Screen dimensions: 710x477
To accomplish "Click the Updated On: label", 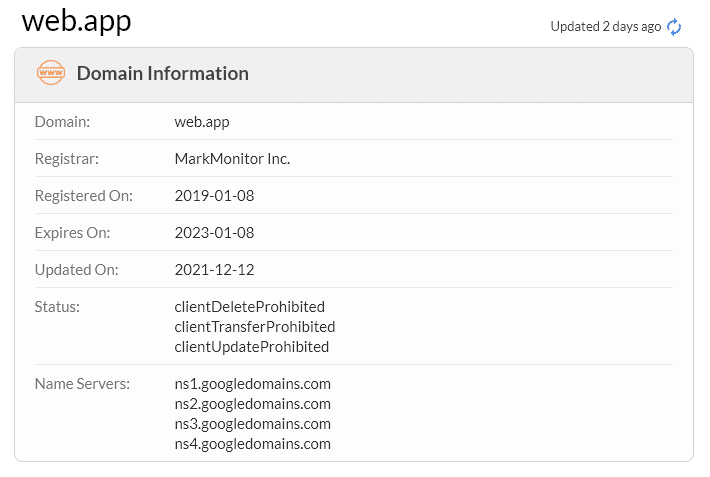I will [77, 270].
